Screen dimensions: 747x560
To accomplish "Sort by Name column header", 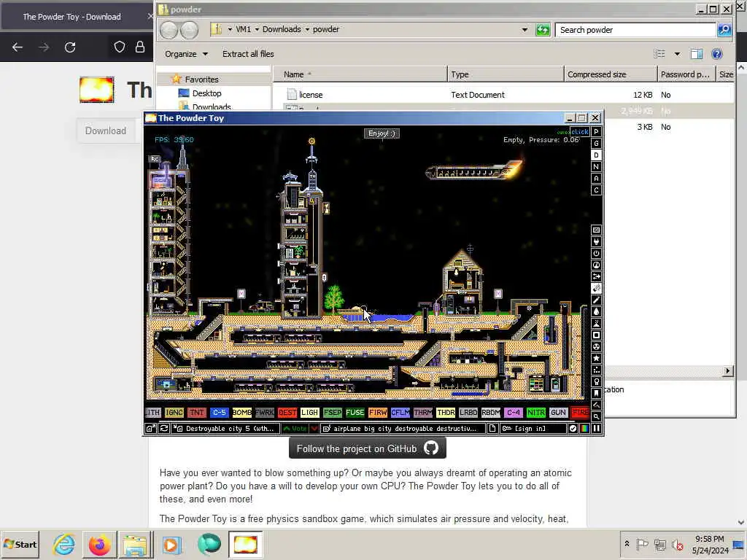I will (360, 74).
